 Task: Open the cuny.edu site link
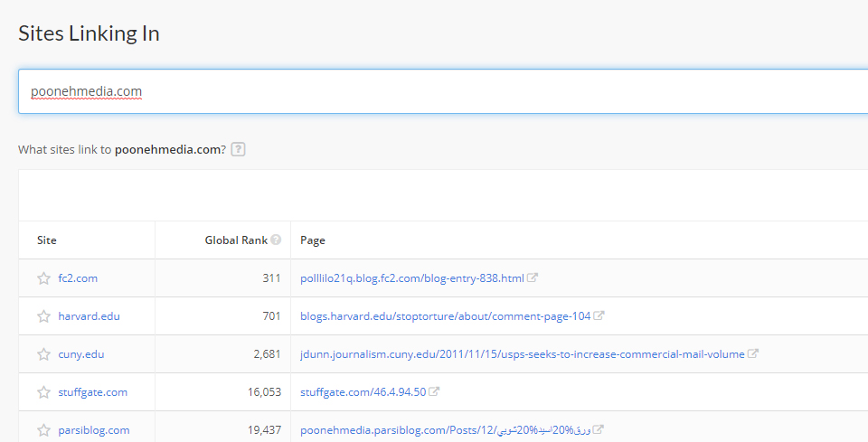80,354
